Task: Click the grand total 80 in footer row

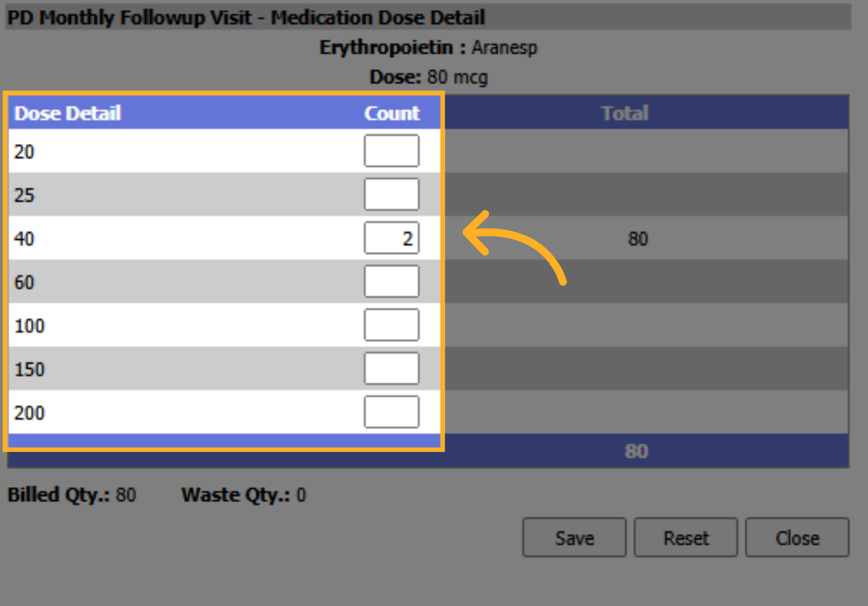Action: point(637,451)
